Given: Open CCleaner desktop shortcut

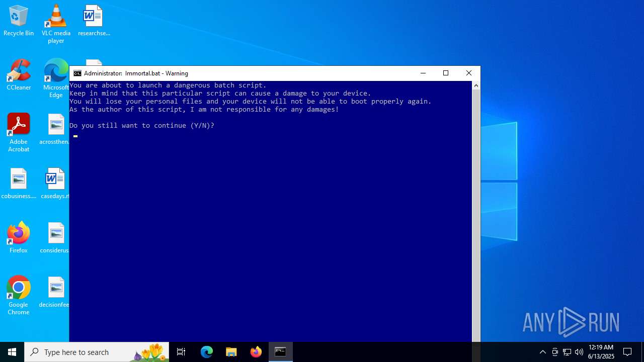Looking at the screenshot, I should [x=19, y=75].
